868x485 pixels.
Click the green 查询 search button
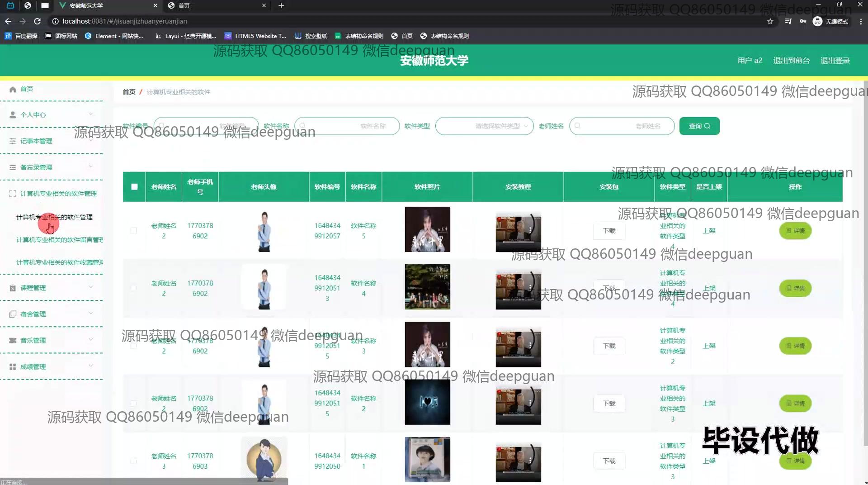pos(699,126)
